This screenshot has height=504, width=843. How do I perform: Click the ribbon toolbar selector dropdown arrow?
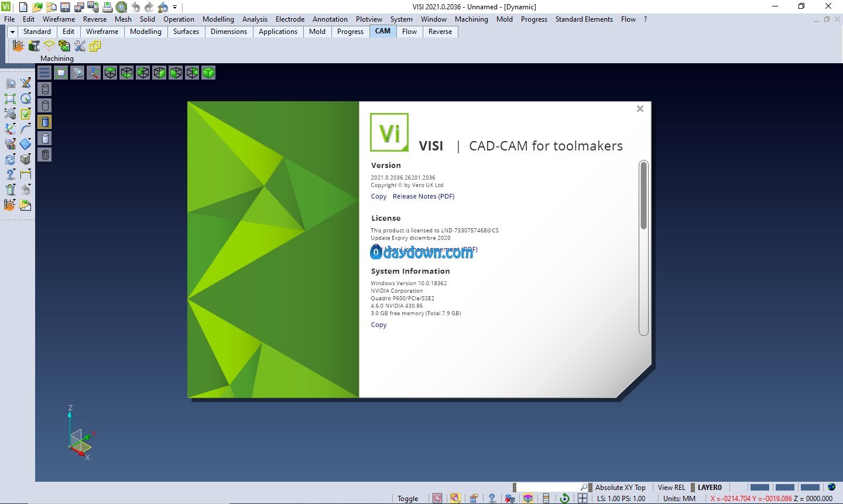click(12, 32)
